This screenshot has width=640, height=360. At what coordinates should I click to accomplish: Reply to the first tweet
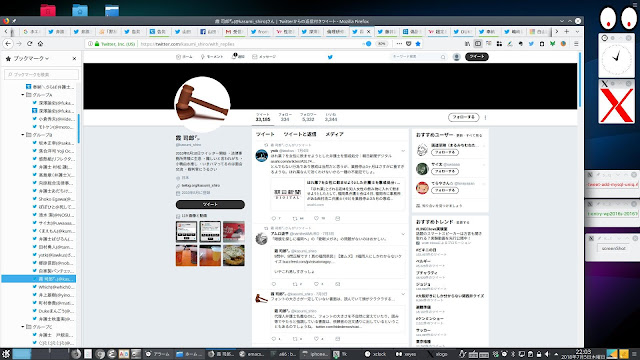(x=273, y=218)
